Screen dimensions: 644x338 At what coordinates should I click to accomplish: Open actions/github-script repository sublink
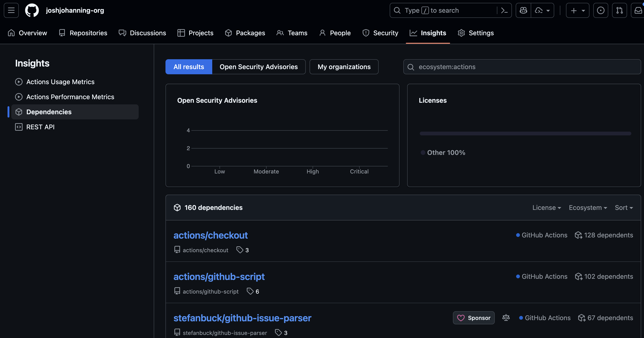point(211,291)
